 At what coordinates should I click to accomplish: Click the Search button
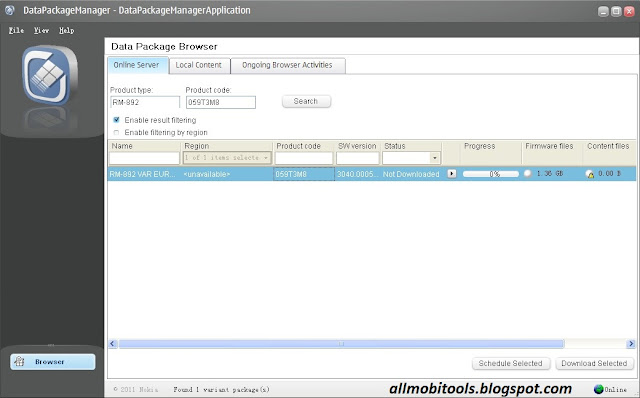coord(306,101)
